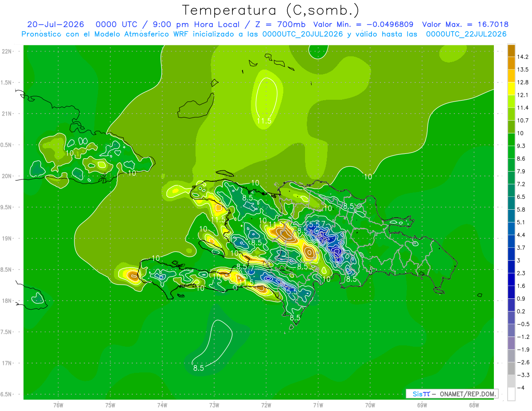
Task: Click legend value 12.1
Action: pos(523,95)
